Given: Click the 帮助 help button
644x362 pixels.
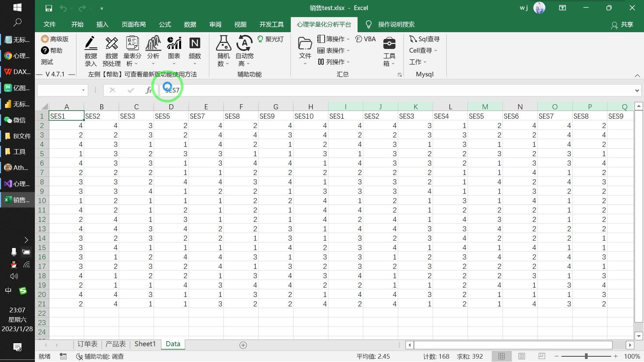Looking at the screenshot, I should [52, 51].
